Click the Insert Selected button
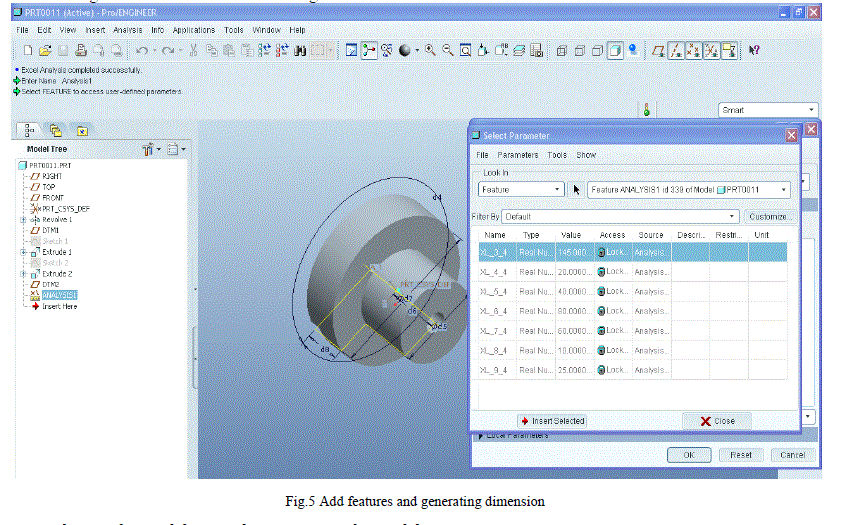 tap(552, 421)
